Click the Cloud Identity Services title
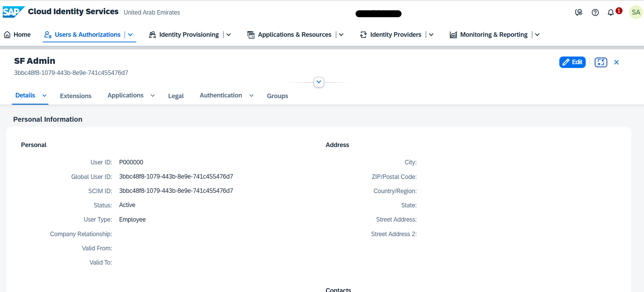 (73, 11)
